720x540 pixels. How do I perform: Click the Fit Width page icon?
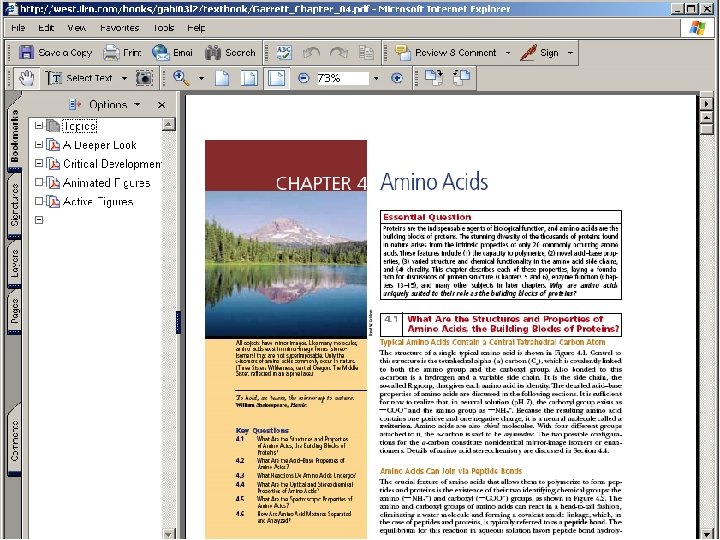[x=276, y=79]
